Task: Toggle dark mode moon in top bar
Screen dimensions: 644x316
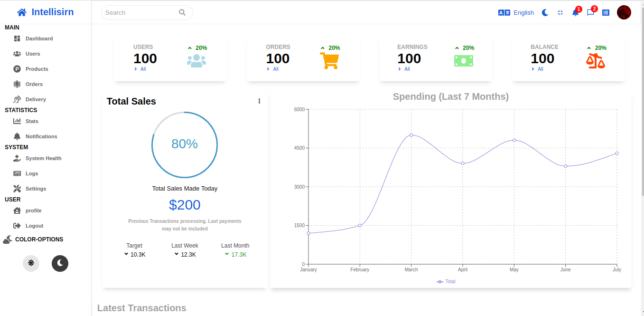Action: [545, 13]
